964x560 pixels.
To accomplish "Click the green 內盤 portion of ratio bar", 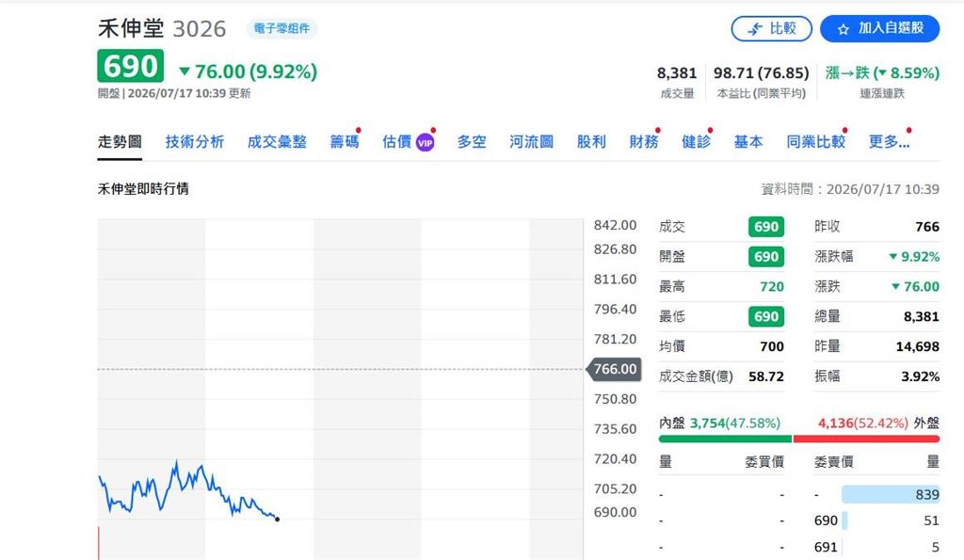I will pos(725,439).
